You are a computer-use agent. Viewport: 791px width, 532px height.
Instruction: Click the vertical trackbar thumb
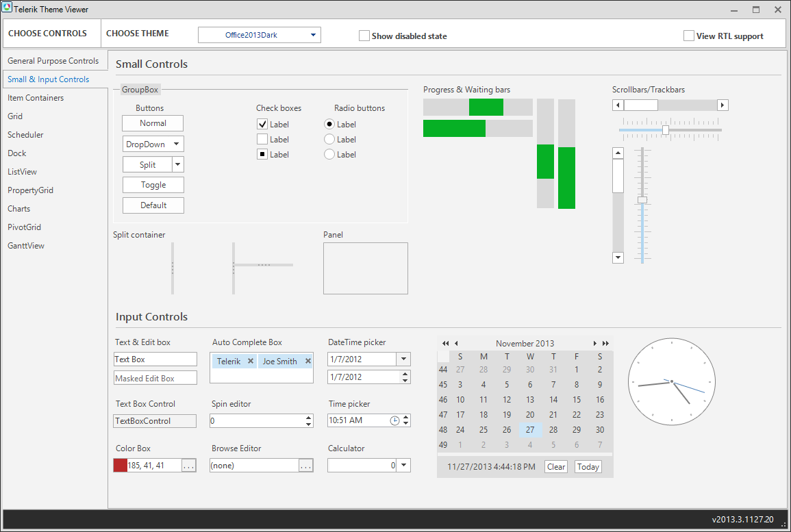click(642, 200)
